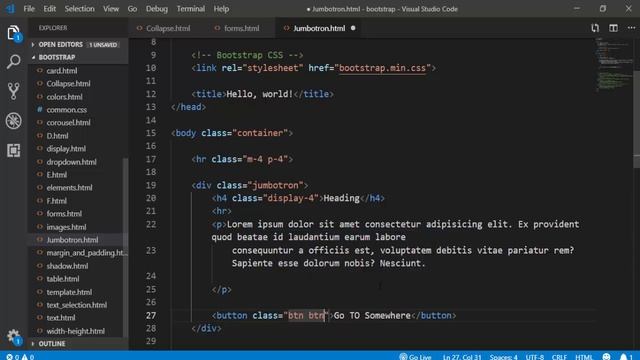Open the Debug view icon
Image resolution: width=640 pixels, height=360 pixels.
click(x=13, y=121)
